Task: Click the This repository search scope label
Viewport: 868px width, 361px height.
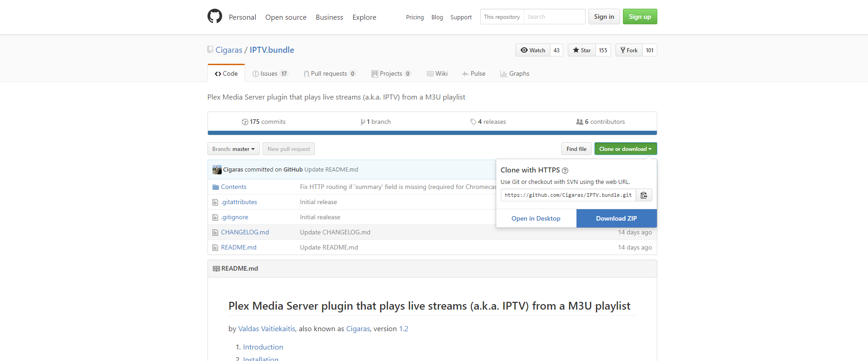Action: tap(502, 17)
